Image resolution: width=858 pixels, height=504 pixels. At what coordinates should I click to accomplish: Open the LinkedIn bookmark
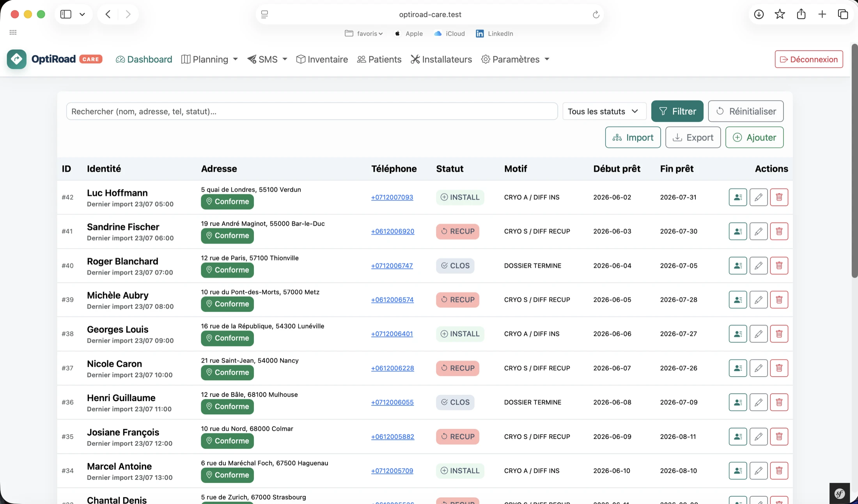click(494, 34)
